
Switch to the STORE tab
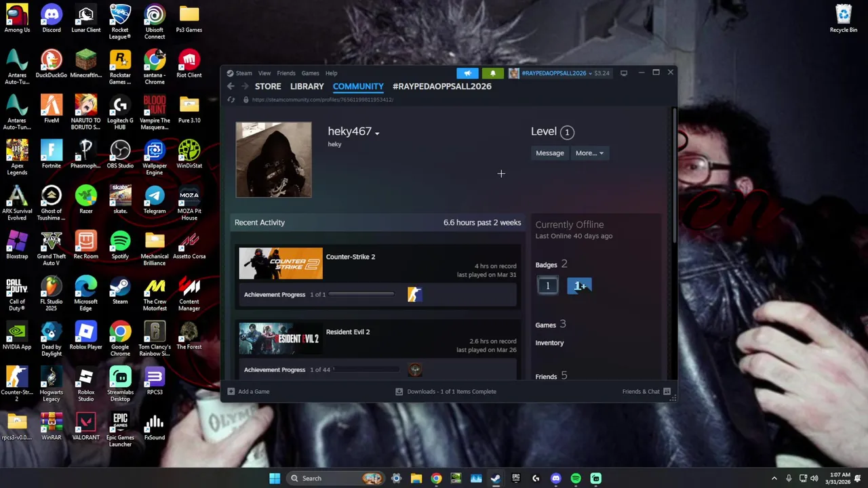pyautogui.click(x=268, y=86)
